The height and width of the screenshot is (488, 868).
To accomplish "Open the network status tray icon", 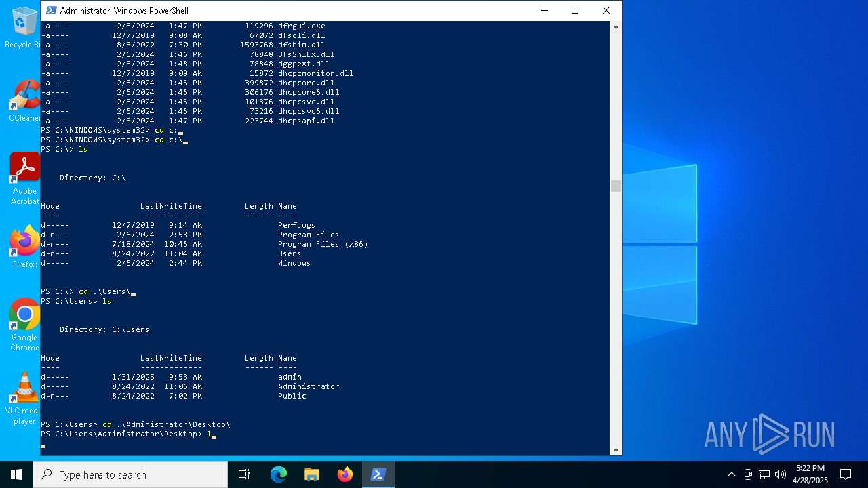I will (x=764, y=474).
